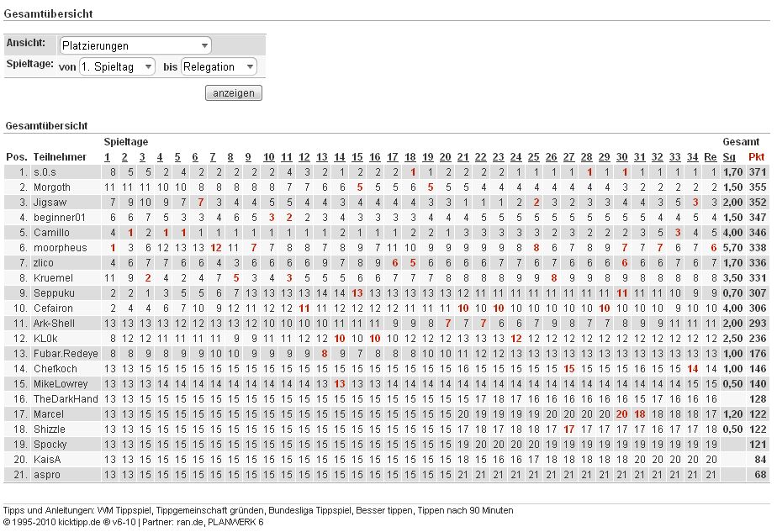Select participant zlico in the table
The width and height of the screenshot is (777, 532).
[44, 263]
